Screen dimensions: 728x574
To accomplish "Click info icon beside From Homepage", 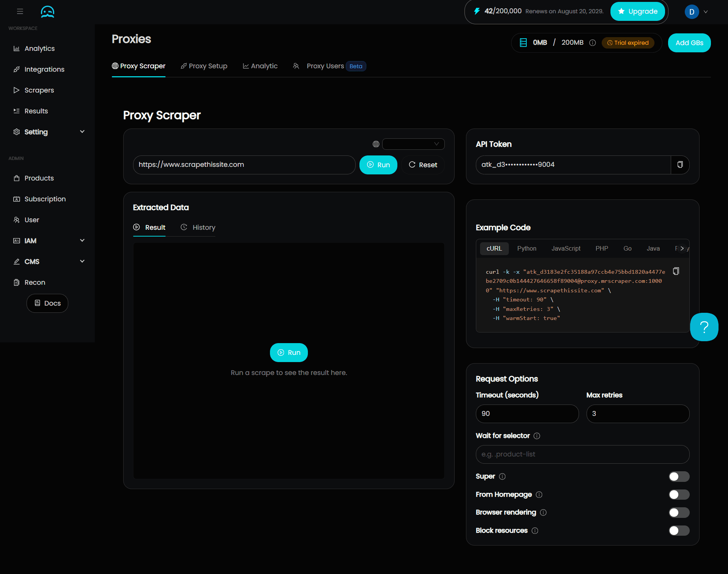I will point(539,495).
